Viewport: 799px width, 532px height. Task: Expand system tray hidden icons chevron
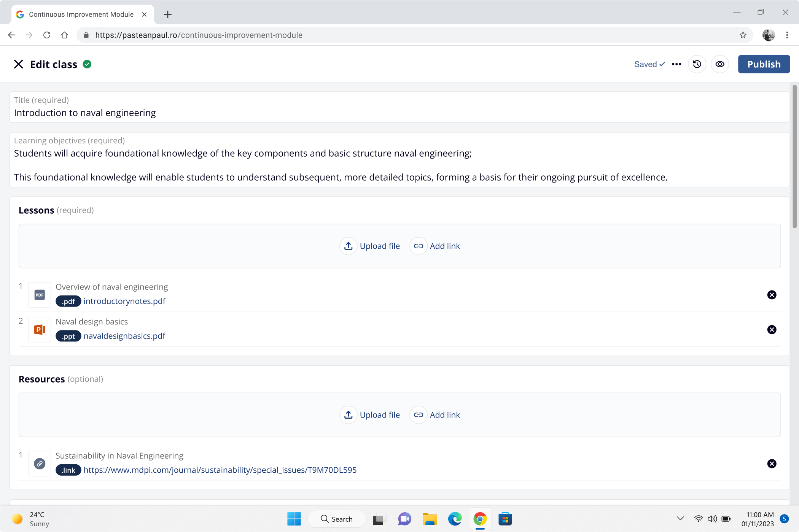click(680, 518)
